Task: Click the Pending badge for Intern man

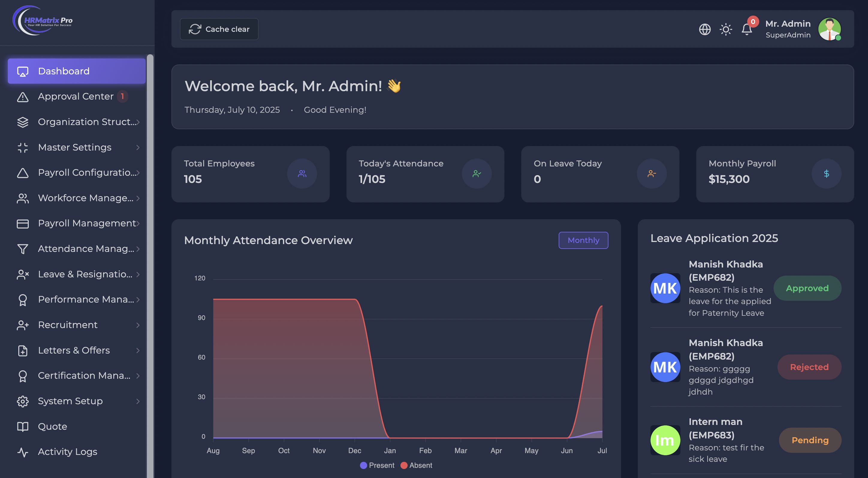Action: pyautogui.click(x=810, y=440)
